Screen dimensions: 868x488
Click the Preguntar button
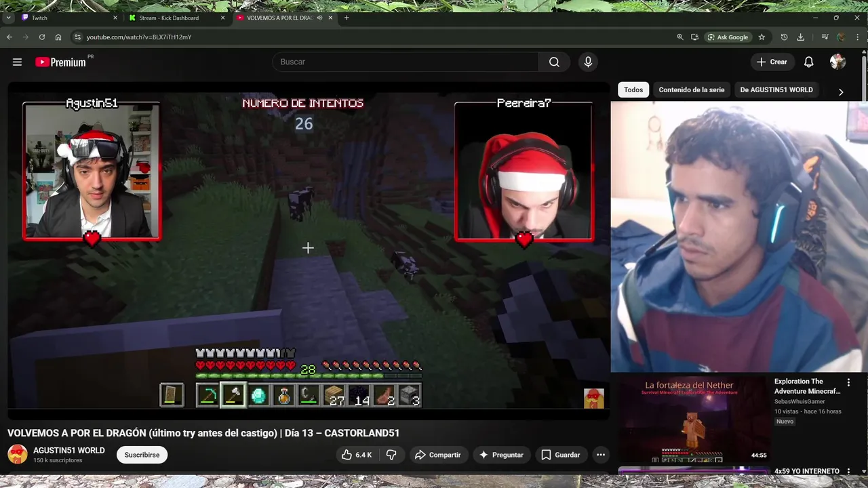[x=501, y=455]
